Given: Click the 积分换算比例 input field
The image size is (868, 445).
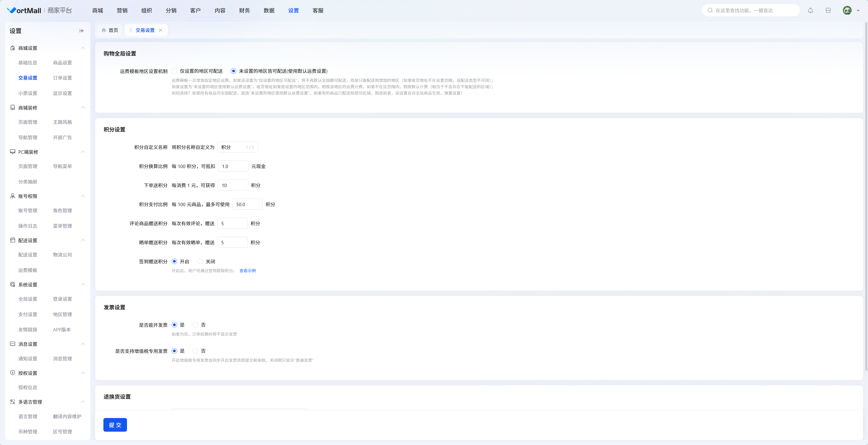Looking at the screenshot, I should coord(233,166).
